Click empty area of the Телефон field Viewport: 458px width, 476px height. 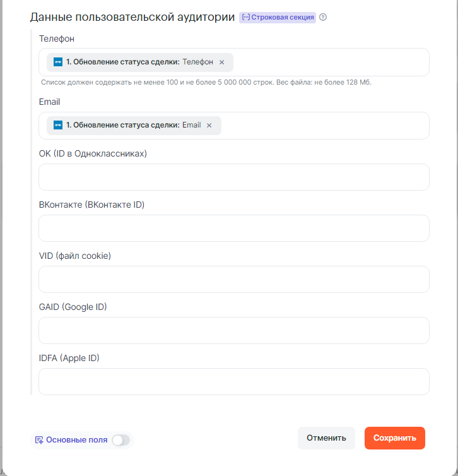[328, 62]
